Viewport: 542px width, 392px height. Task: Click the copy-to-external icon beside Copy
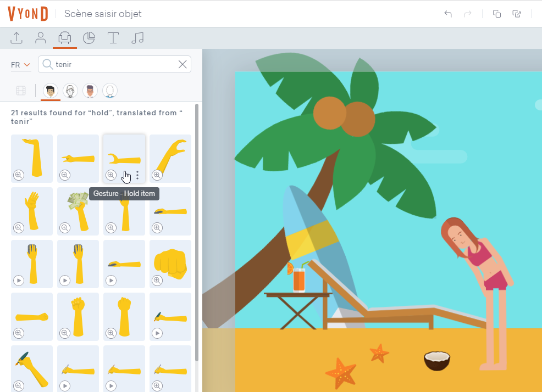[517, 14]
